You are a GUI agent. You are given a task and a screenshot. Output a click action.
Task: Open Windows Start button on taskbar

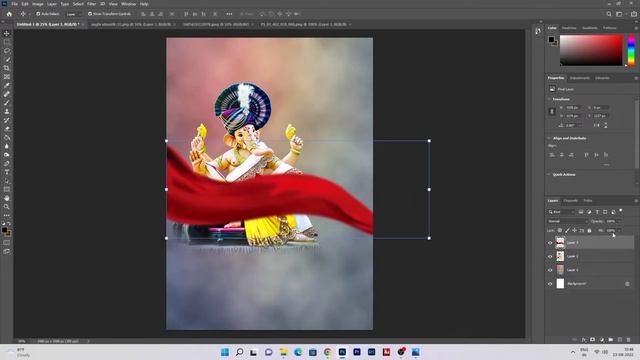click(225, 352)
